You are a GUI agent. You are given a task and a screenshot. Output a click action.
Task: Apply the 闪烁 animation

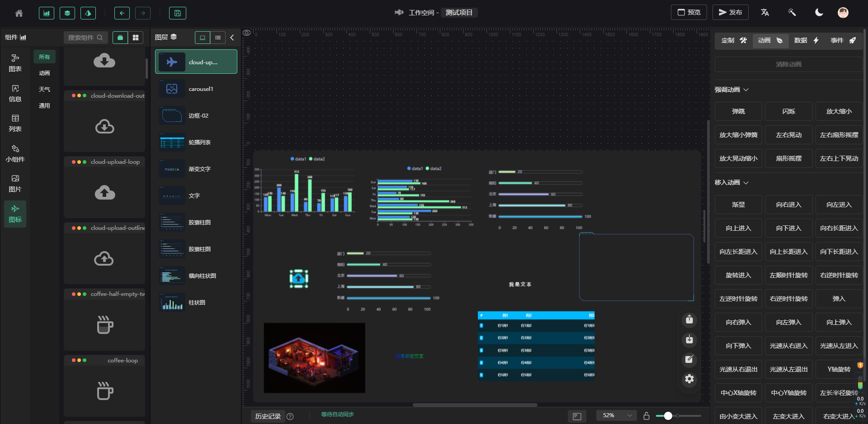point(788,111)
